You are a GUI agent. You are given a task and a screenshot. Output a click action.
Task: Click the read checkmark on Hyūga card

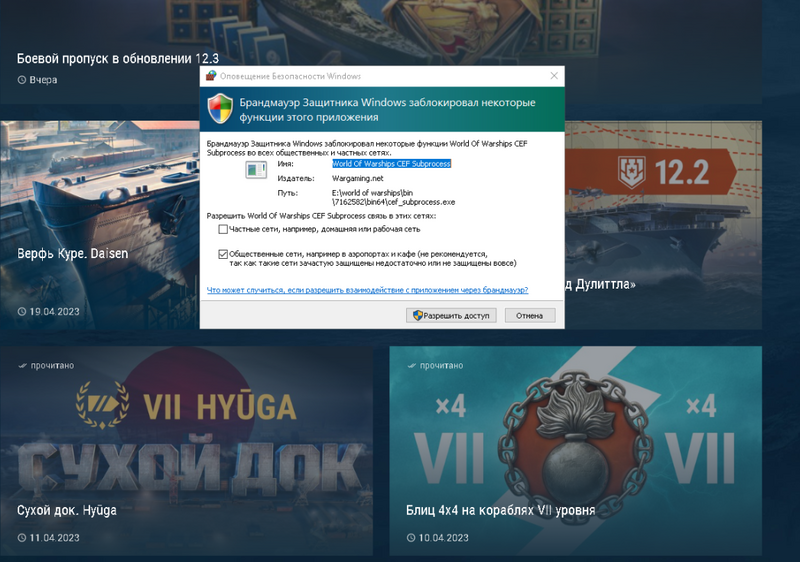(22, 366)
